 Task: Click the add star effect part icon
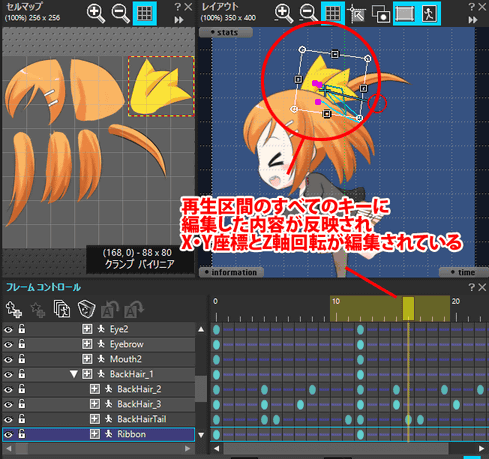coord(38,309)
